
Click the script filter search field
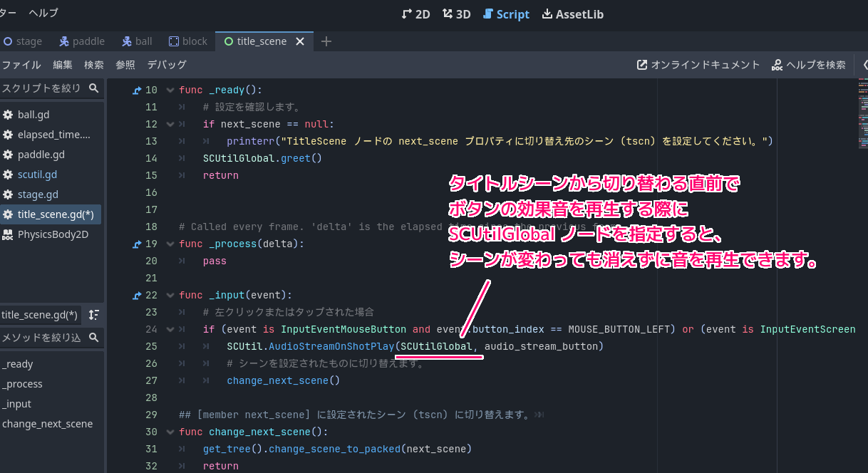51,88
